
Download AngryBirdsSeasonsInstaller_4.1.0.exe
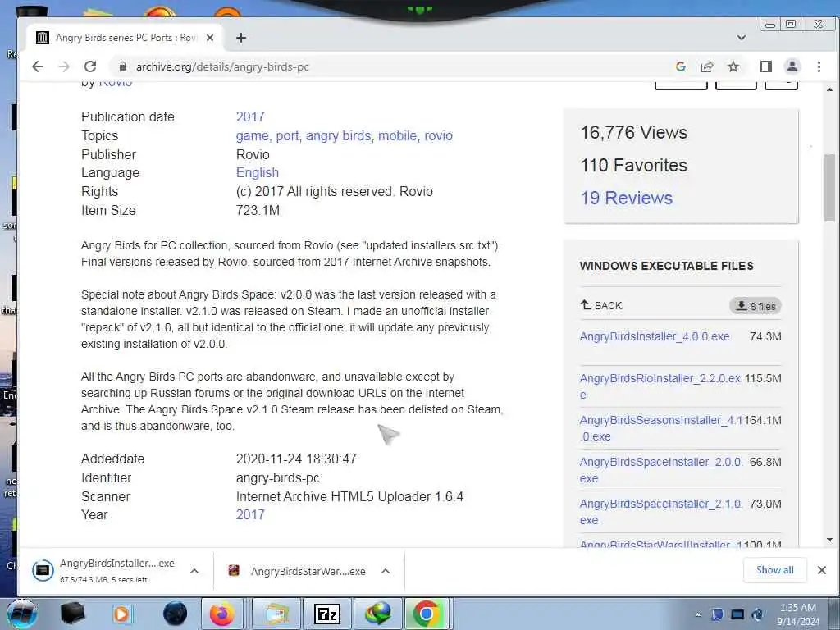point(661,428)
